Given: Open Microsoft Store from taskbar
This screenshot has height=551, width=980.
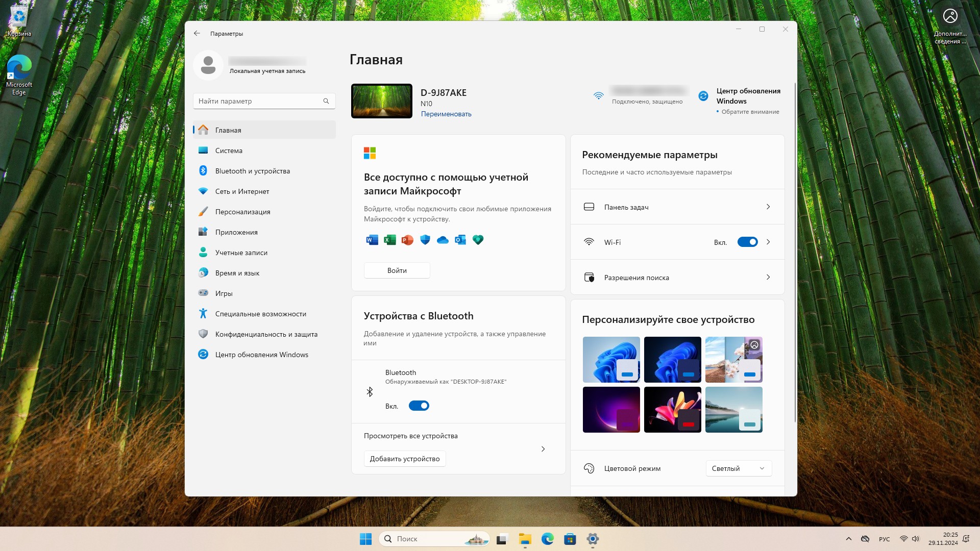Looking at the screenshot, I should [570, 539].
